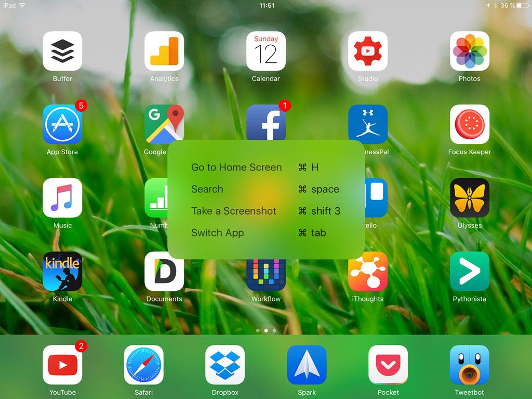The image size is (532, 399).
Task: Tap the "36 %" battery percentage text
Action: click(x=508, y=5)
